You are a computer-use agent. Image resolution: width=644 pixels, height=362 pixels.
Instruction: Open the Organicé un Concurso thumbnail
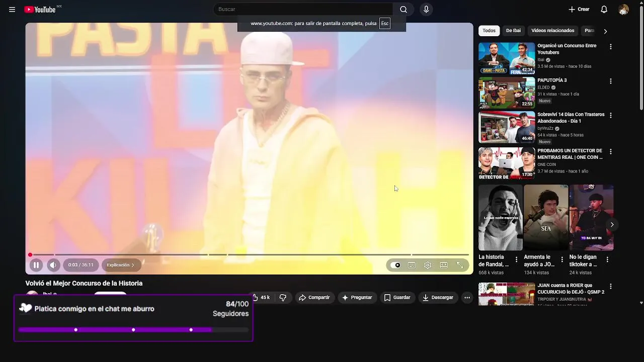pos(507,58)
